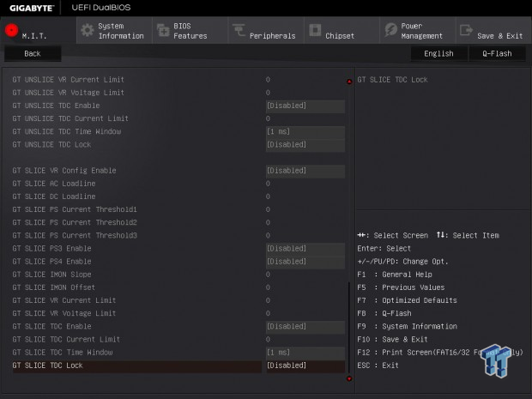Viewport: 532px width, 399px height.
Task: Open the Chipset tab
Action: [x=342, y=31]
